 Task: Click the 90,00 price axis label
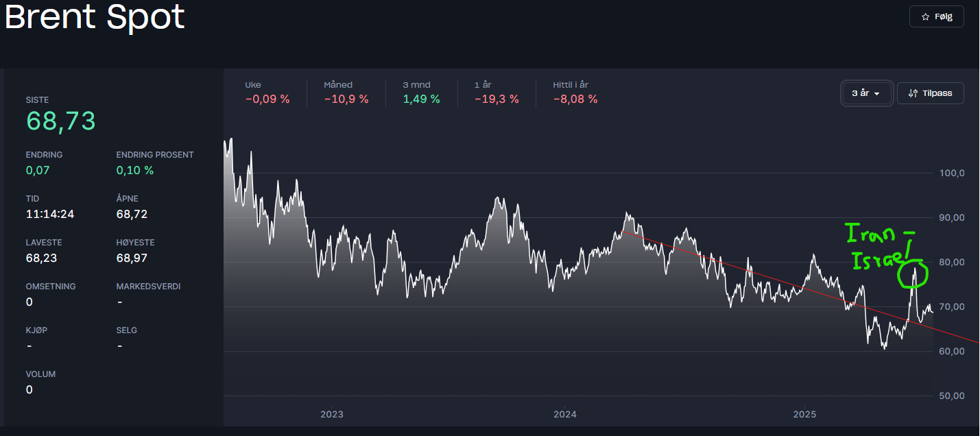(x=952, y=217)
